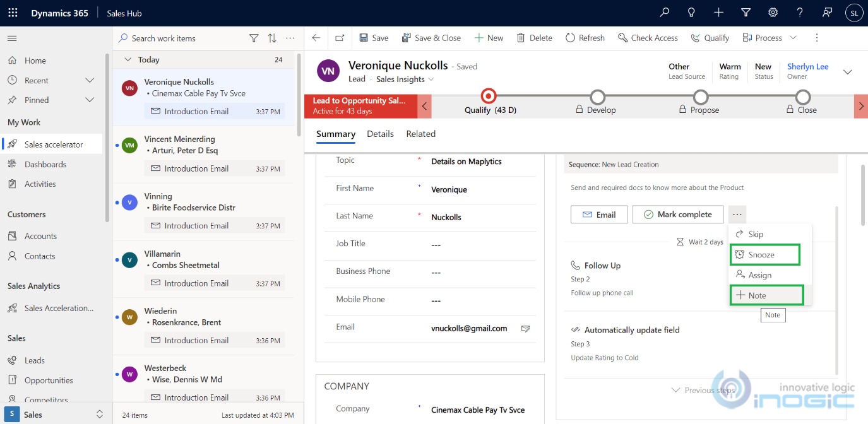The image size is (868, 424).
Task: Choose Note from the step menu
Action: (x=766, y=295)
